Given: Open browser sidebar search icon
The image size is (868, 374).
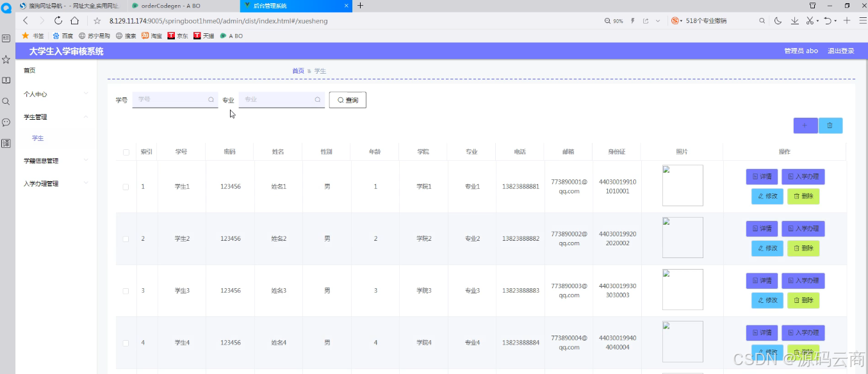Looking at the screenshot, I should pos(6,101).
